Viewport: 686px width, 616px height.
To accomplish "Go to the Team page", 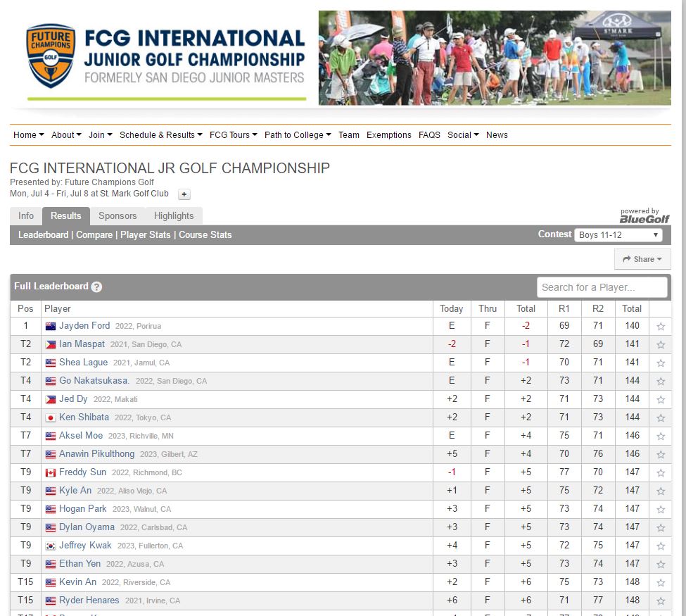I will [x=349, y=135].
